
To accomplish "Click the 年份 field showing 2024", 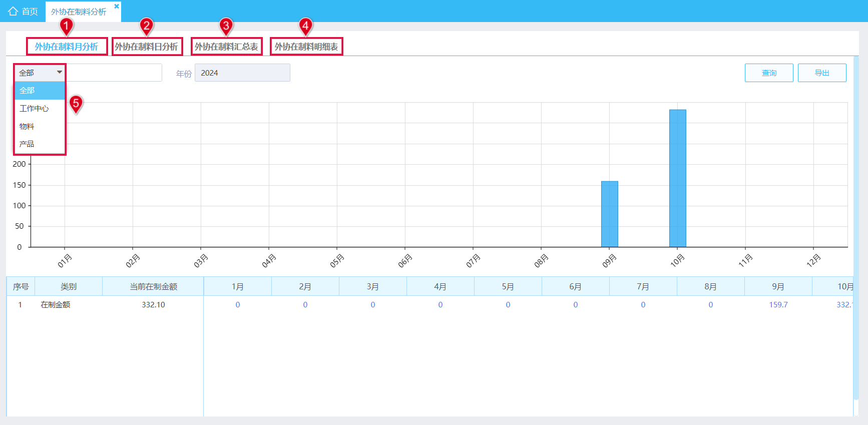I will [x=242, y=73].
